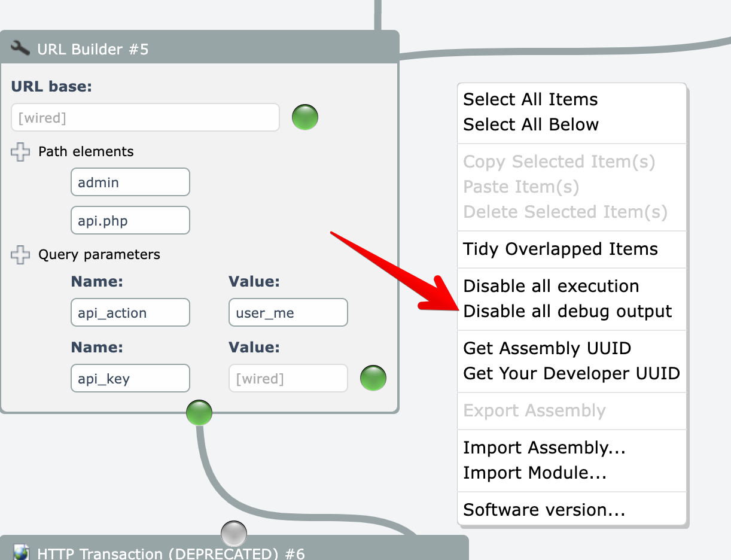Image resolution: width=731 pixels, height=560 pixels.
Task: Get Assembly UUID from the menu
Action: tap(547, 348)
